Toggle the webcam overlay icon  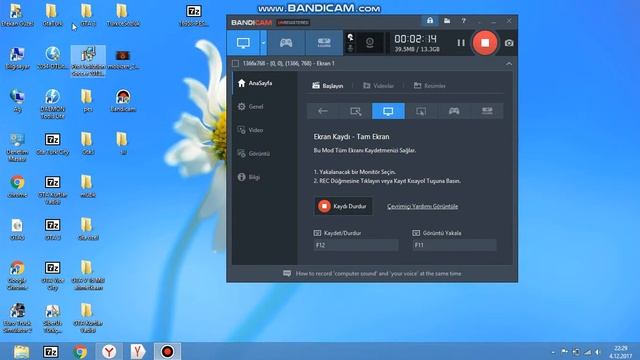(370, 42)
